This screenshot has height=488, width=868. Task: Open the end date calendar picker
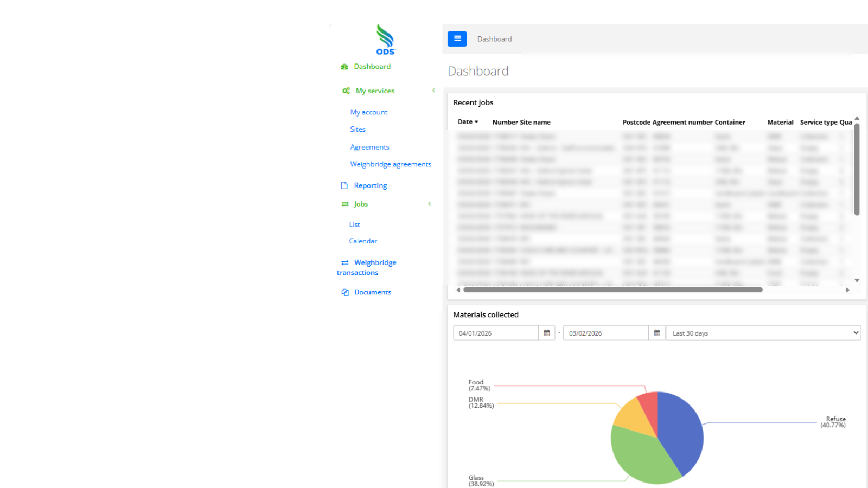(x=657, y=333)
